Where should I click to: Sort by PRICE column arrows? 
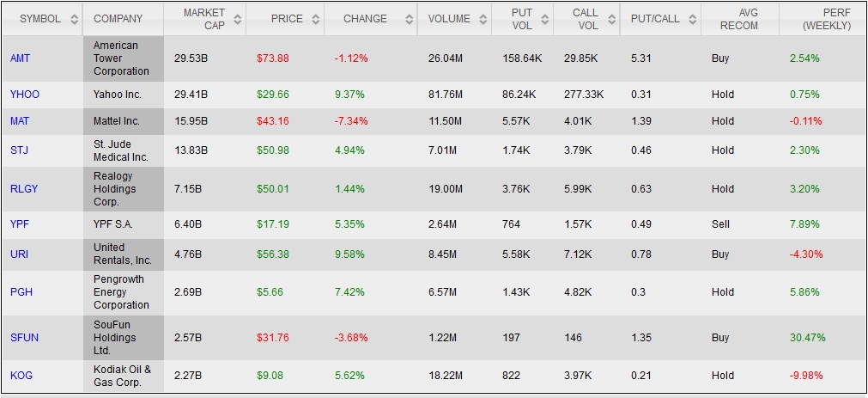coord(316,19)
